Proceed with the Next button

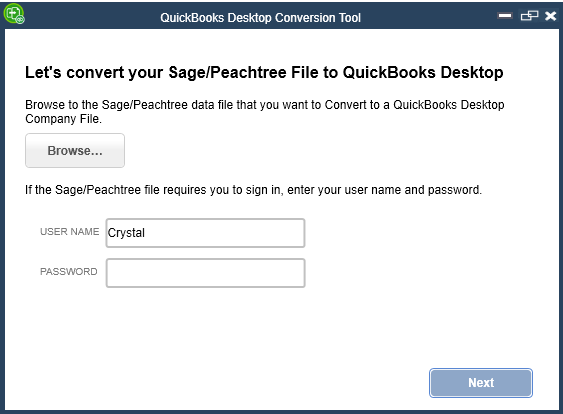point(481,383)
